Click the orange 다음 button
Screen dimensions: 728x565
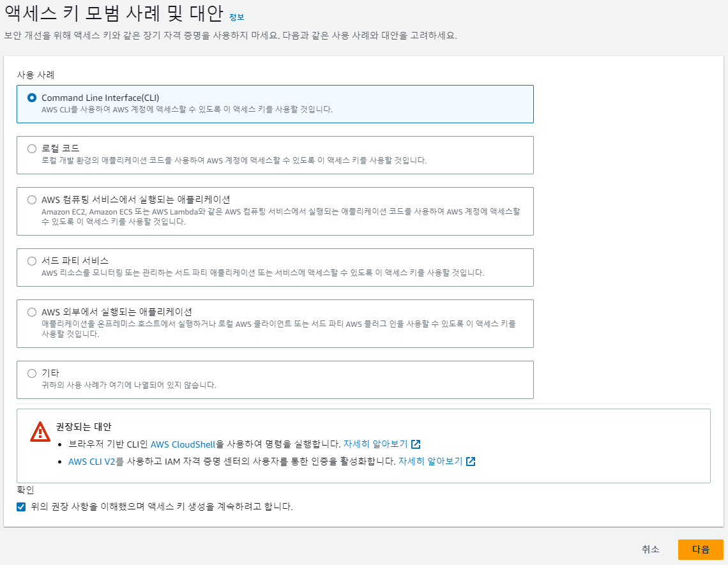click(701, 549)
